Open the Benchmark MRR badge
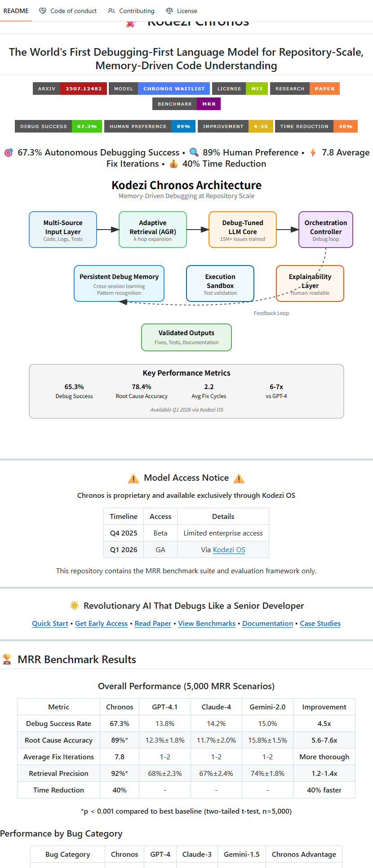The image size is (373, 868). click(x=186, y=104)
